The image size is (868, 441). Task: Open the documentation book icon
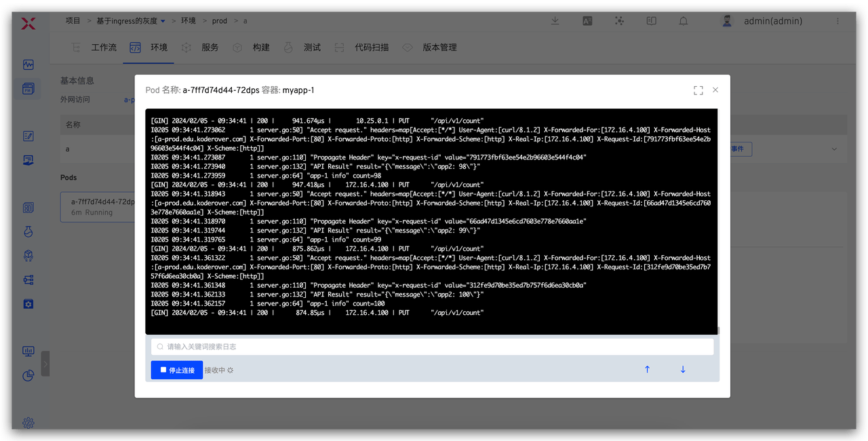click(652, 21)
